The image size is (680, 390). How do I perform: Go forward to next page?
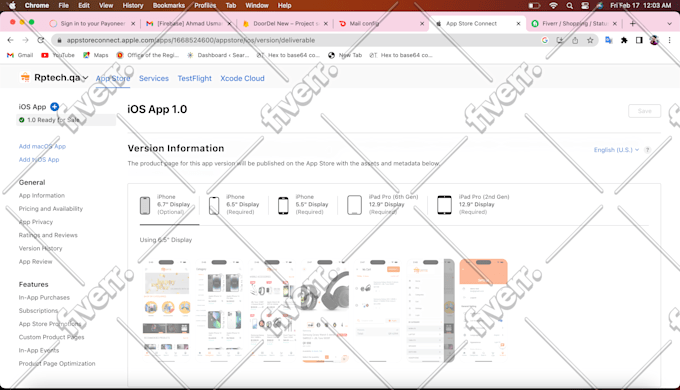tap(26, 40)
